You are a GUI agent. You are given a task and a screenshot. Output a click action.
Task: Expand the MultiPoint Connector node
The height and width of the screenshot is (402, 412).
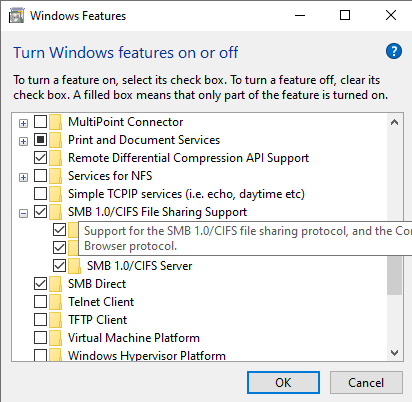pyautogui.click(x=23, y=124)
